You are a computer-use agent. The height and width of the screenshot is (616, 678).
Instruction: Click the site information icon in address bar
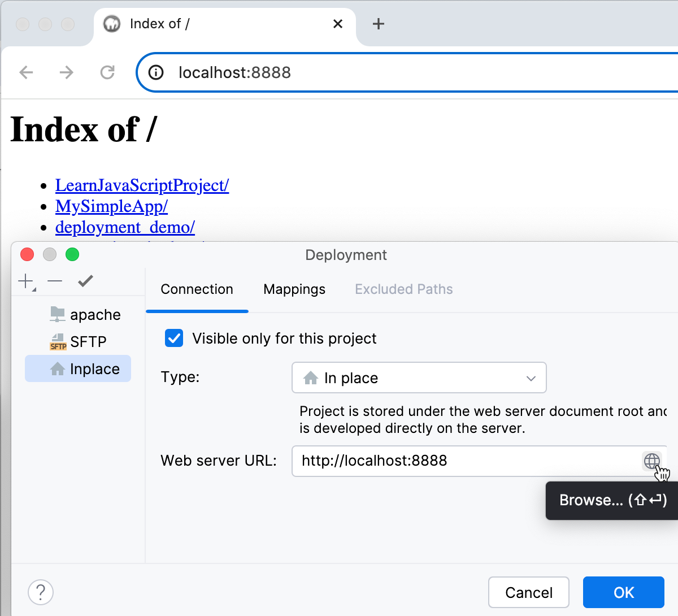155,72
